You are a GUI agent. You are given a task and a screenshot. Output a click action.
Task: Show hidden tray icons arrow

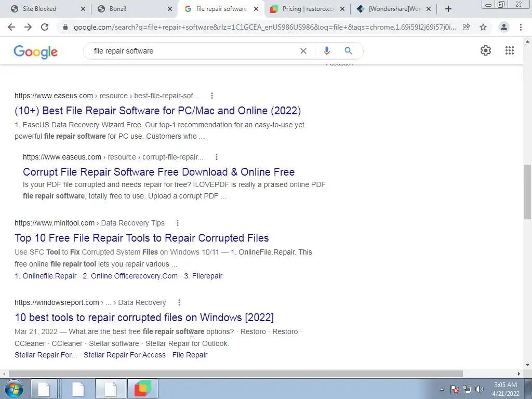(442, 389)
